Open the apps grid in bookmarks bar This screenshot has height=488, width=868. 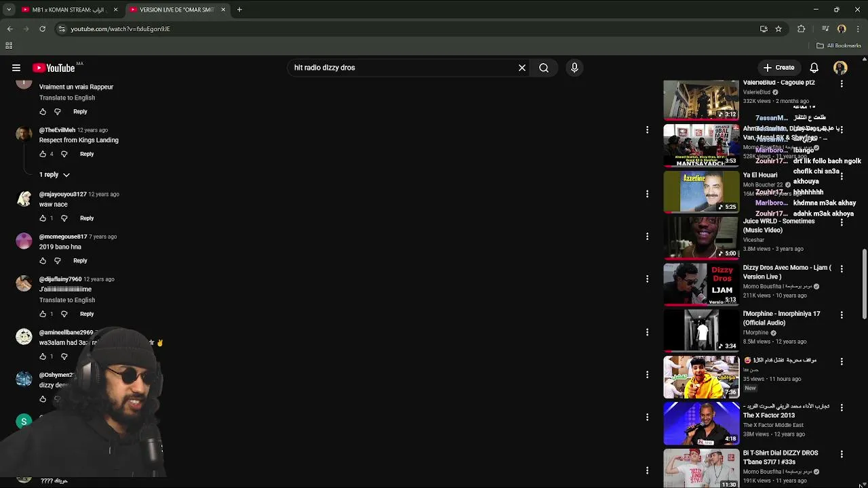(x=9, y=45)
